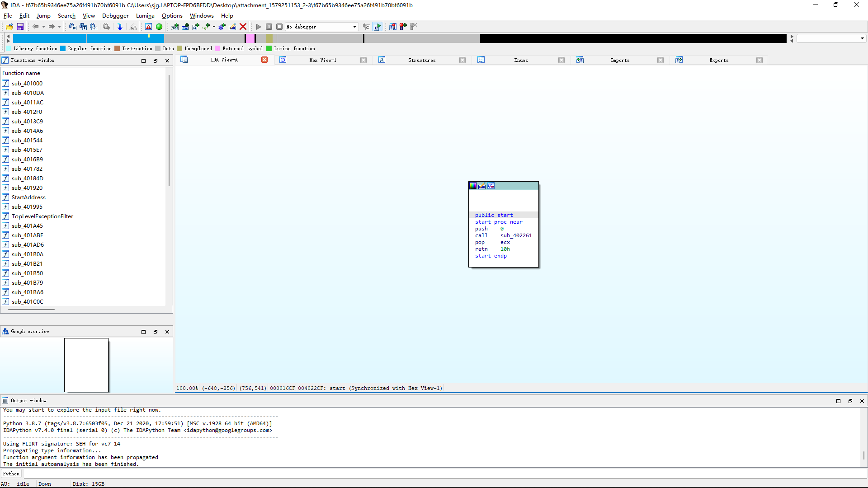The width and height of the screenshot is (868, 488).
Task: Open the debugger selection dropdown
Action: pyautogui.click(x=354, y=27)
